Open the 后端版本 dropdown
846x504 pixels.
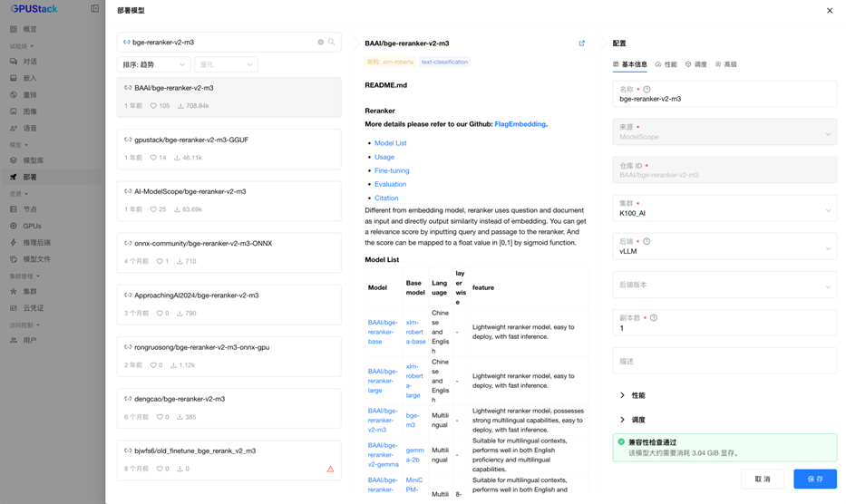(724, 285)
